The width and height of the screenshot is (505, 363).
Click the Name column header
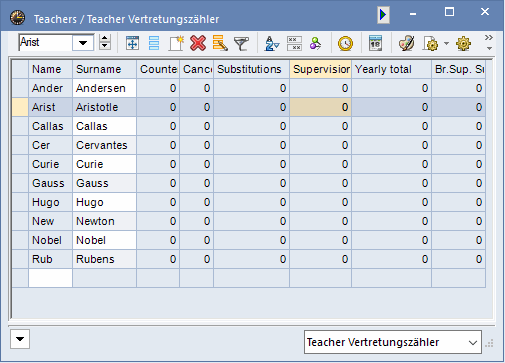(50, 69)
